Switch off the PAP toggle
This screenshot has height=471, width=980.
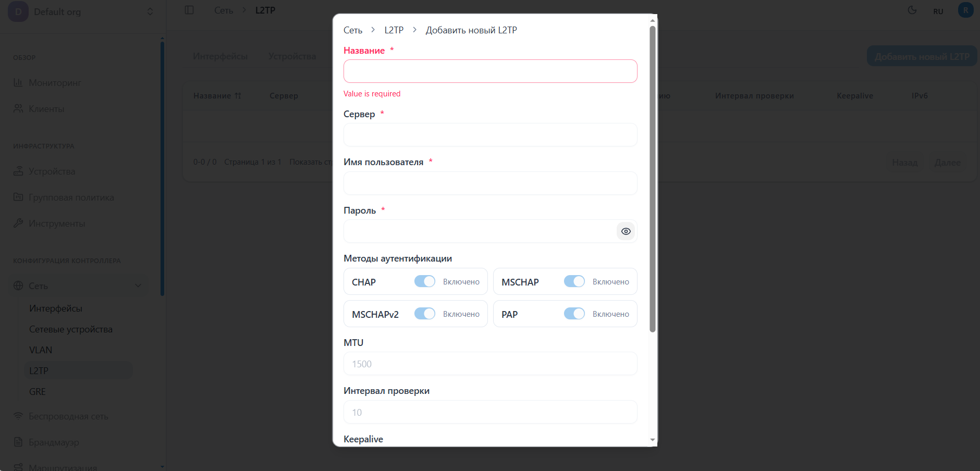click(x=574, y=314)
